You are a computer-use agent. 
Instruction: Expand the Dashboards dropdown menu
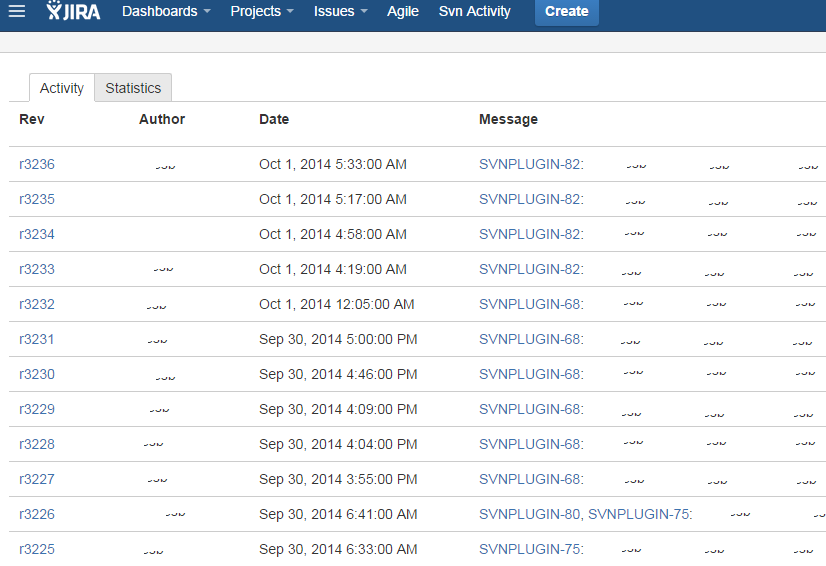(x=166, y=12)
